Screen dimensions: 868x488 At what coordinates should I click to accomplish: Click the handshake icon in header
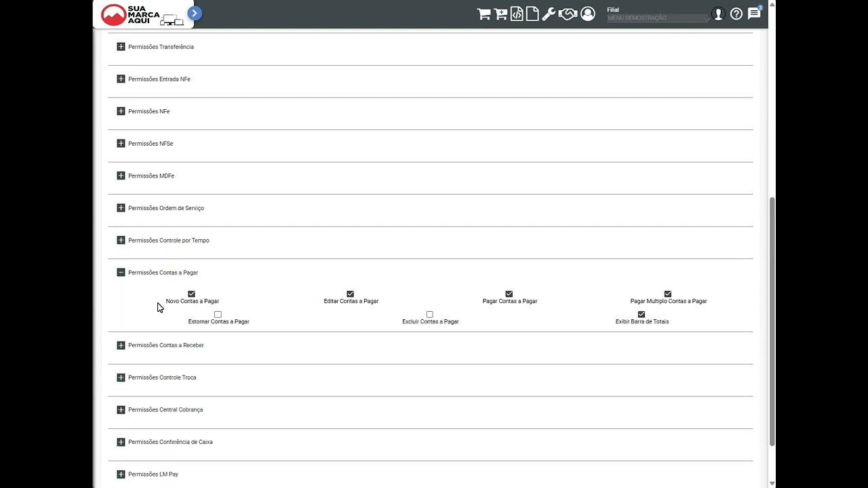click(x=568, y=14)
